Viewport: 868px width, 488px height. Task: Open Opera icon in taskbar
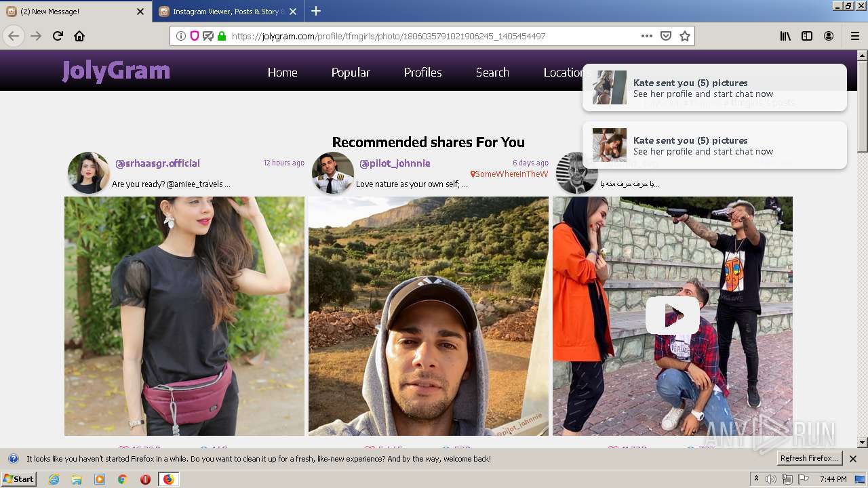145,479
